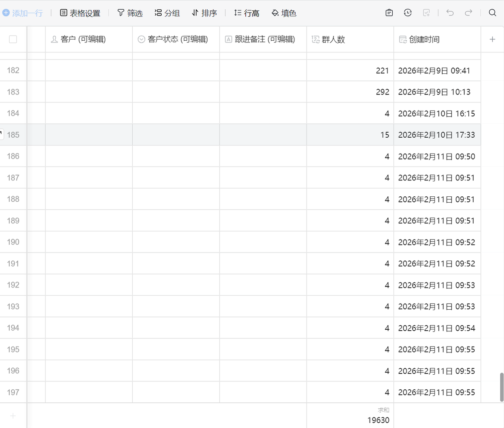Screen dimensions: 504x428
Task: Click the 群人数 cell in row 184
Action: [x=350, y=113]
